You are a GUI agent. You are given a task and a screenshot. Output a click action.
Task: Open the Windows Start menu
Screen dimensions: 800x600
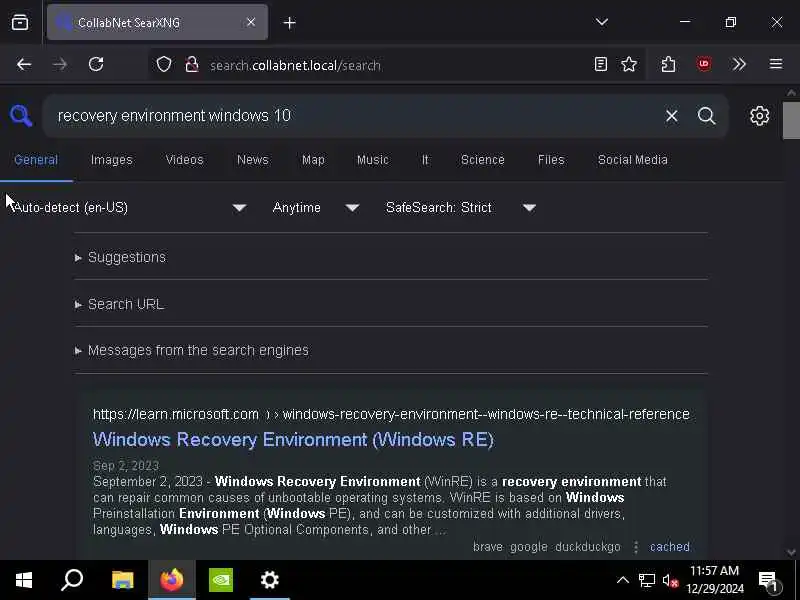24,580
